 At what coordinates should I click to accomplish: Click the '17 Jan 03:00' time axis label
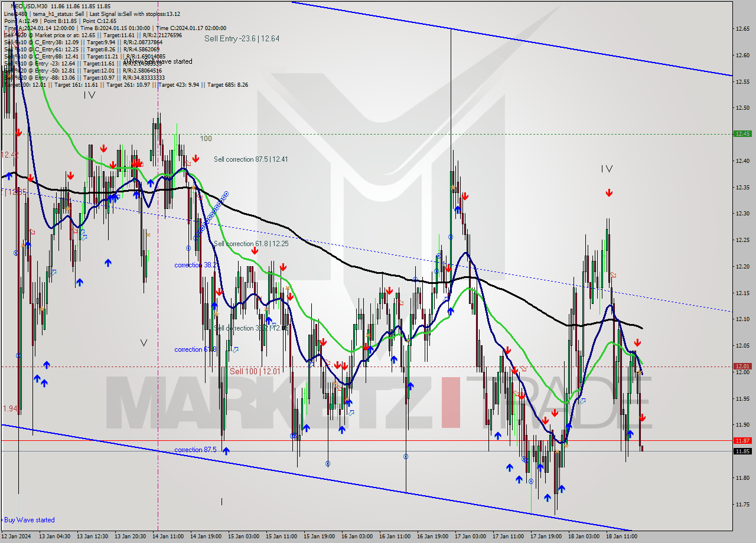coord(471,537)
